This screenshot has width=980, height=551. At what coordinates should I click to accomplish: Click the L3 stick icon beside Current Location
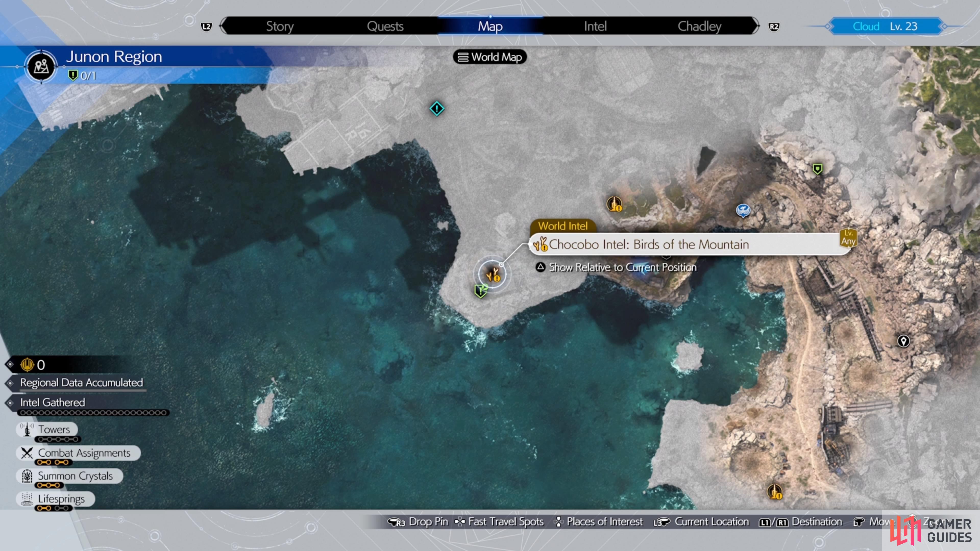662,522
